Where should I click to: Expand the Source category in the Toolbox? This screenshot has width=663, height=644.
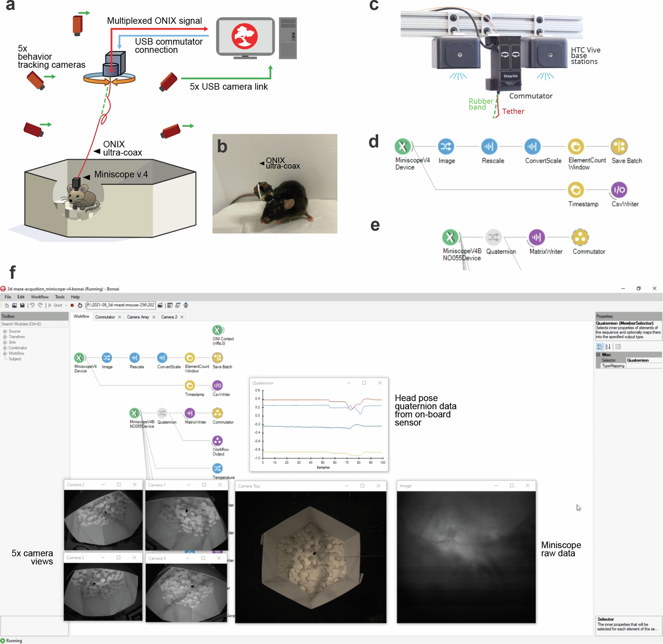coord(5,331)
